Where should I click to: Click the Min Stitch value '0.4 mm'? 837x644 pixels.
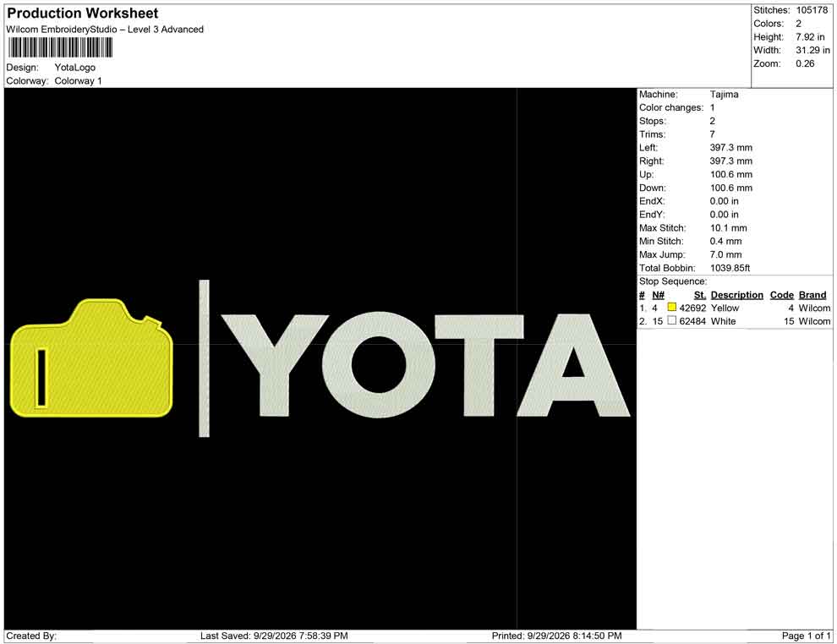point(726,241)
